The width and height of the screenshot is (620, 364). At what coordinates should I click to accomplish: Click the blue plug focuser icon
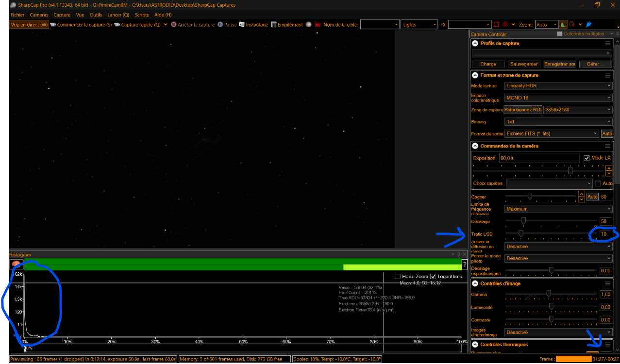[x=589, y=25]
